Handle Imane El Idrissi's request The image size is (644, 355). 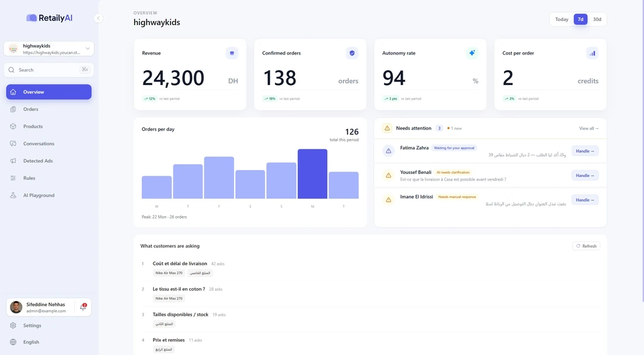pyautogui.click(x=585, y=200)
